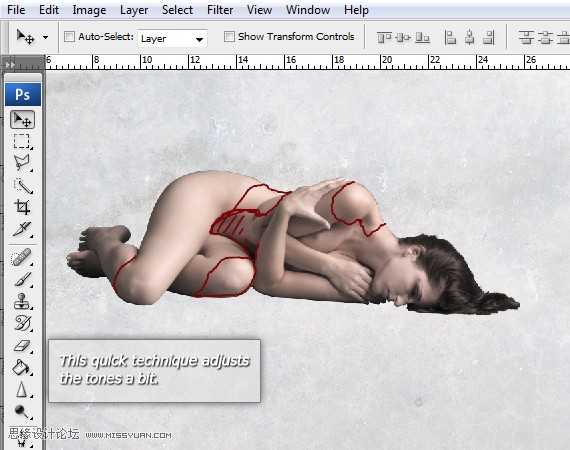Image resolution: width=570 pixels, height=450 pixels.
Task: Click Align left edges icon
Action: click(450, 37)
